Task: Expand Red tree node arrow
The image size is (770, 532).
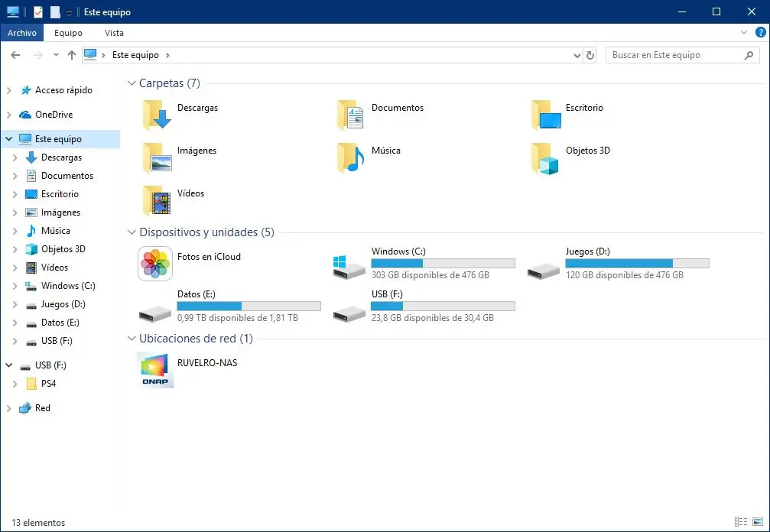Action: (x=9, y=408)
